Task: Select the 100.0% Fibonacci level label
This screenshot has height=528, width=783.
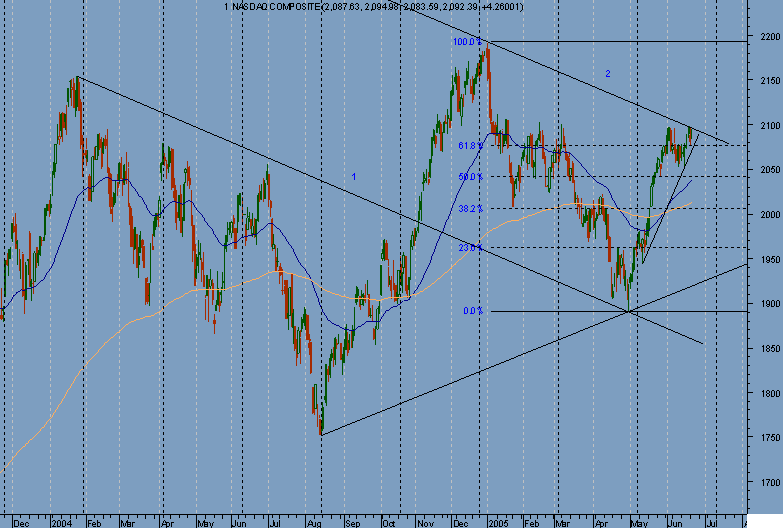Action: pos(467,42)
